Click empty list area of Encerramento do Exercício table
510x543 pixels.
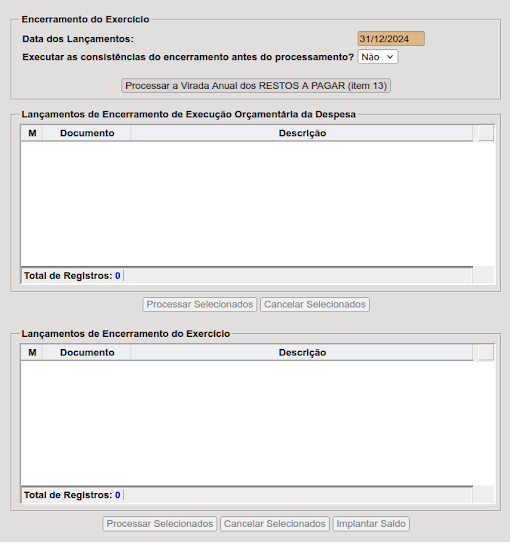247,423
